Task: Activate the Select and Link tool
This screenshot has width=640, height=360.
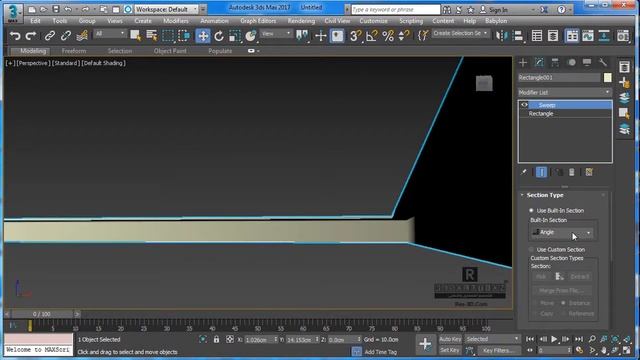Action: click(x=49, y=36)
